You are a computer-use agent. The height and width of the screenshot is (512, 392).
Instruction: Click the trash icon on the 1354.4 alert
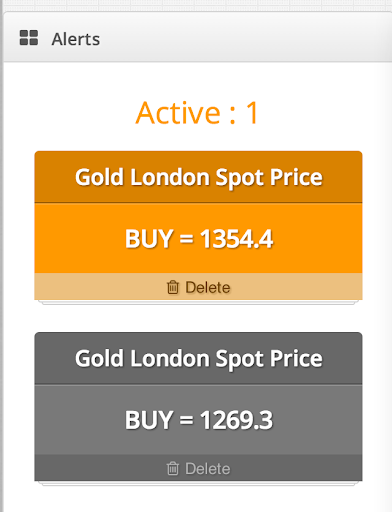[x=173, y=287]
